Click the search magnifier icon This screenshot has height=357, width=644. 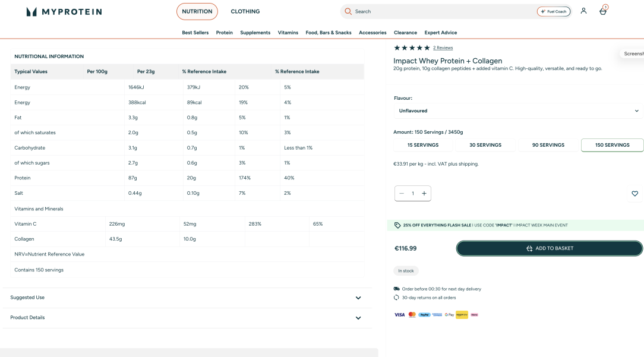348,11
